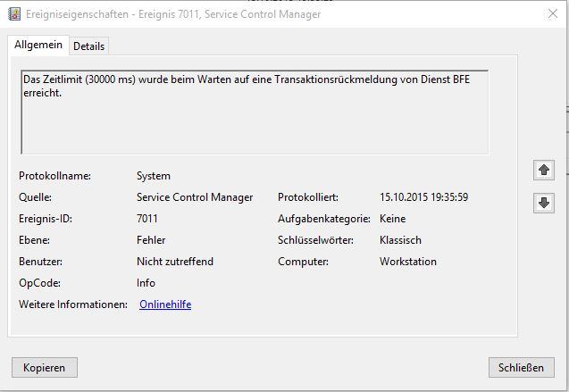This screenshot has width=569, height=392.
Task: Click the Computer value Workstation
Action: click(408, 262)
